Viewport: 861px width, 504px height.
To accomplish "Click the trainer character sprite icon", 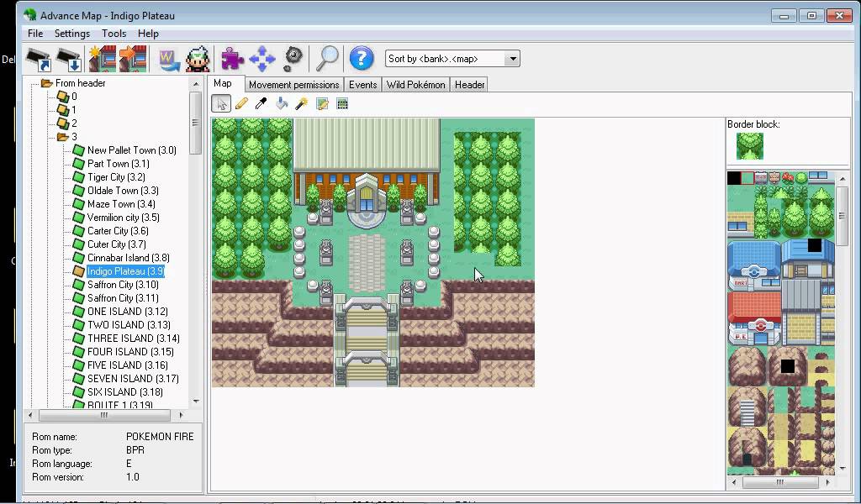I will (x=198, y=60).
